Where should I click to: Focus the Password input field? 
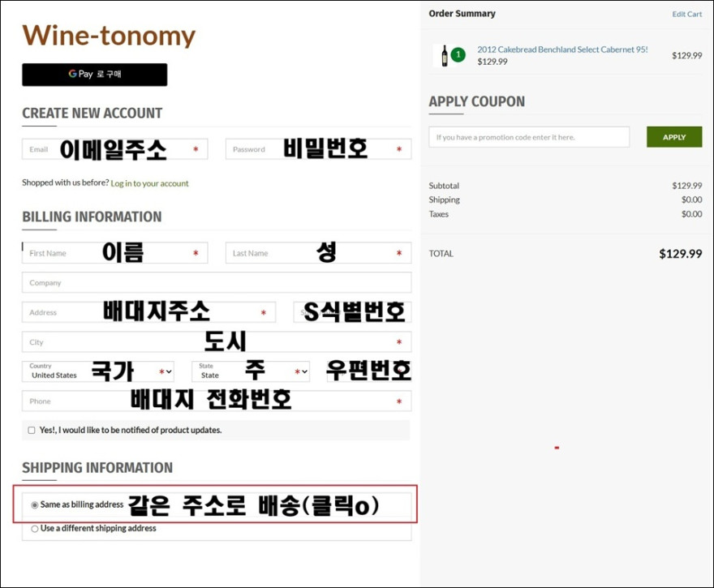318,149
